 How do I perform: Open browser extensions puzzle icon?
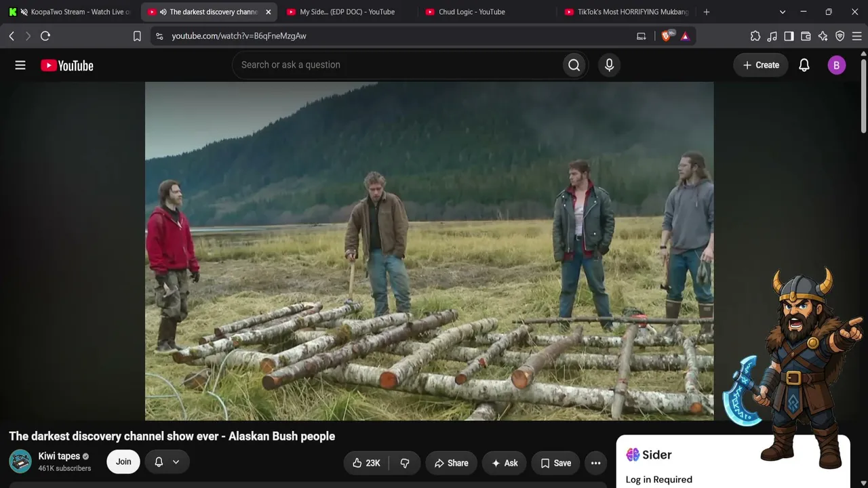[755, 36]
